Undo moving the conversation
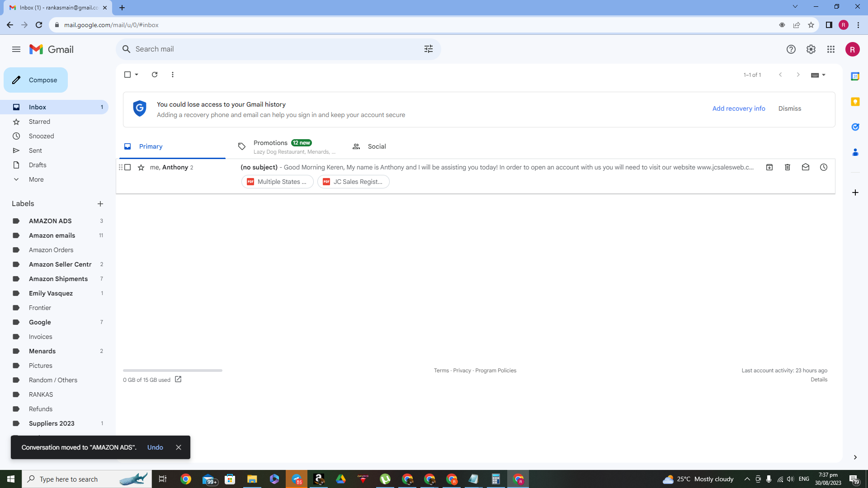The height and width of the screenshot is (488, 868). click(x=155, y=447)
